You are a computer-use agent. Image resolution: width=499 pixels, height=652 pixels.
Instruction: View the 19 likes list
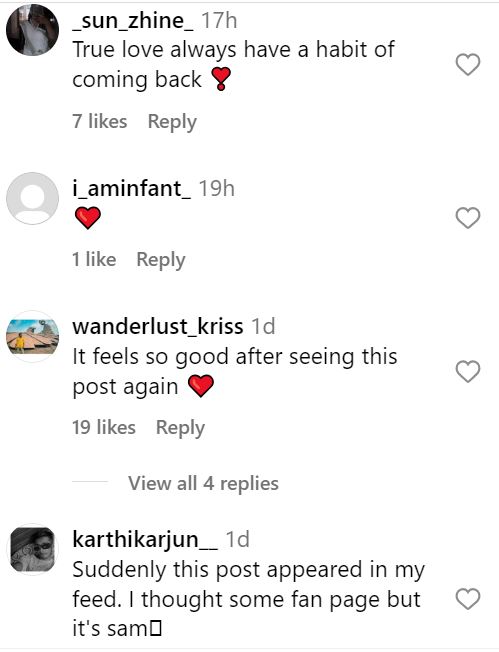tap(104, 427)
